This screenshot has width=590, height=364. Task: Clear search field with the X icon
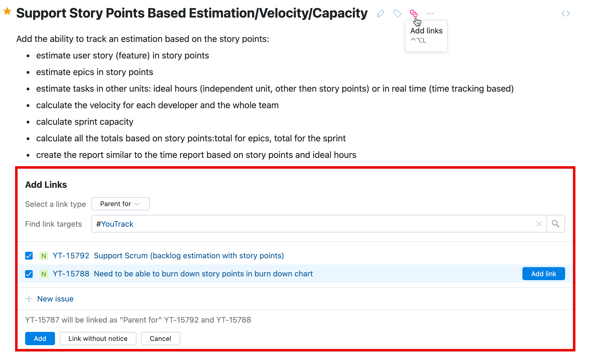click(539, 223)
